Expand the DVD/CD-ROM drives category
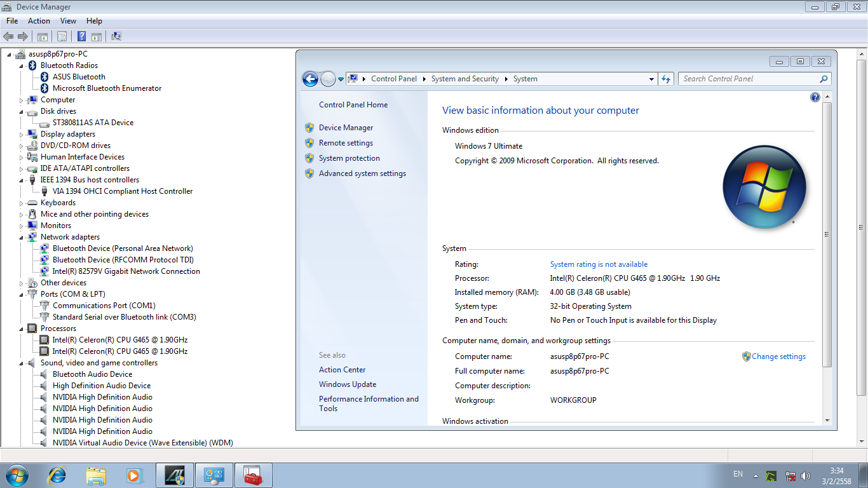868x488 pixels. pyautogui.click(x=21, y=146)
